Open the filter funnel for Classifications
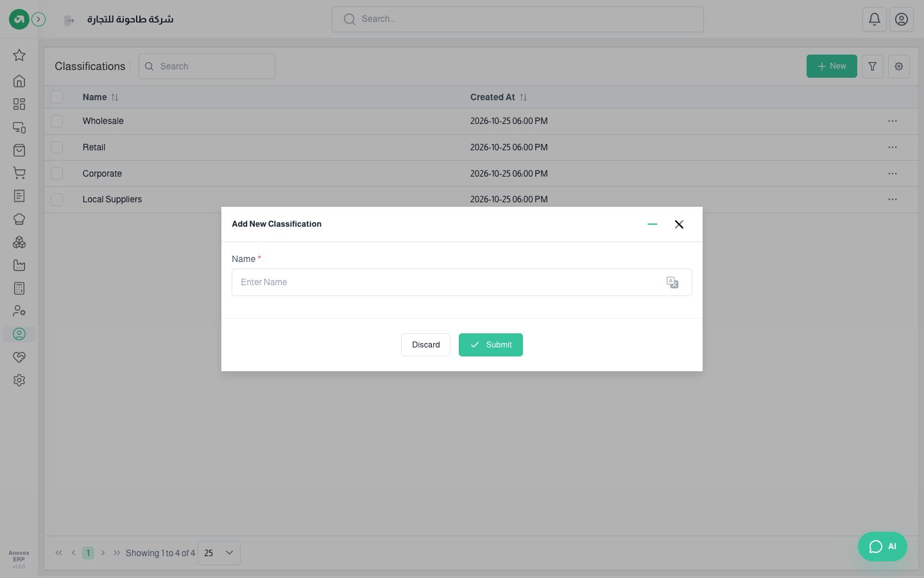 point(873,66)
